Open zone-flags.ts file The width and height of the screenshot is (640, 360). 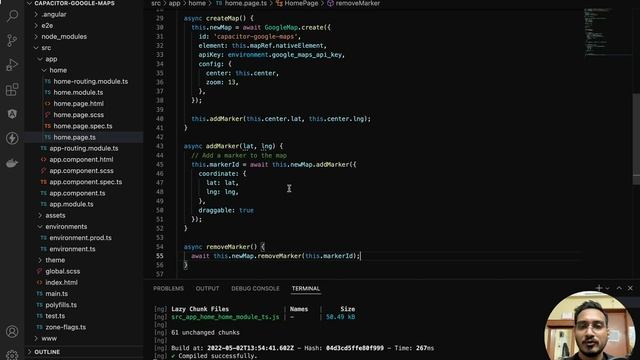(65, 327)
